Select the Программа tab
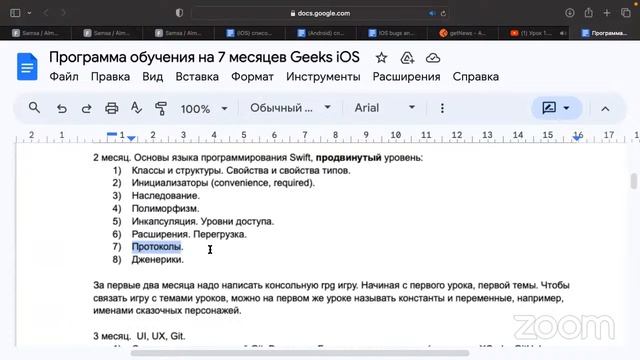Screen dimensions: 640x360 click(x=605, y=33)
